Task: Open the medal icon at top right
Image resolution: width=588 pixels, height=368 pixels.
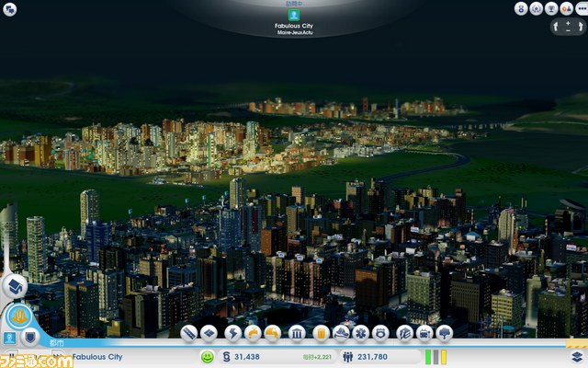Action: click(x=521, y=8)
